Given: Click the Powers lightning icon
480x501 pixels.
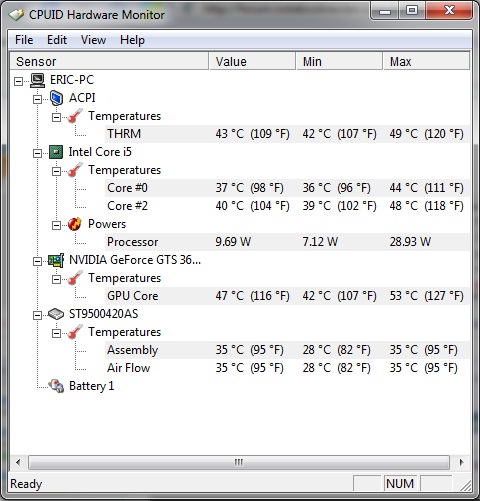Looking at the screenshot, I should (x=75, y=224).
